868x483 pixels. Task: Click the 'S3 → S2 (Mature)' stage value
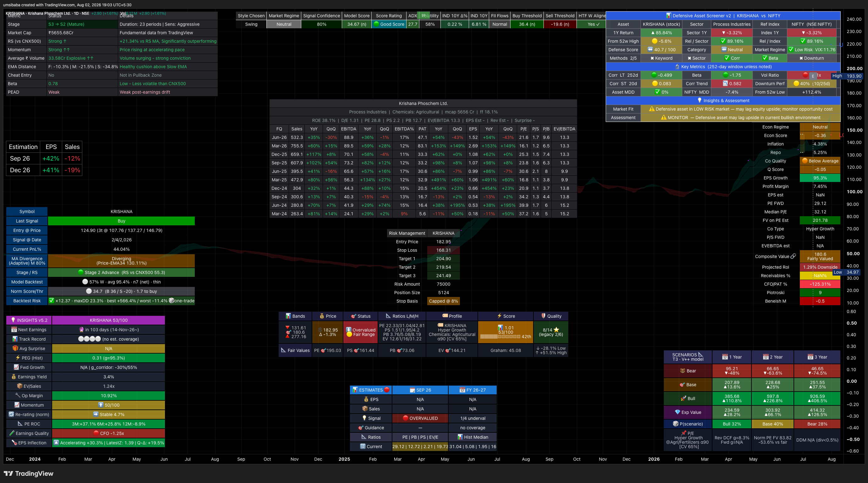pos(66,24)
